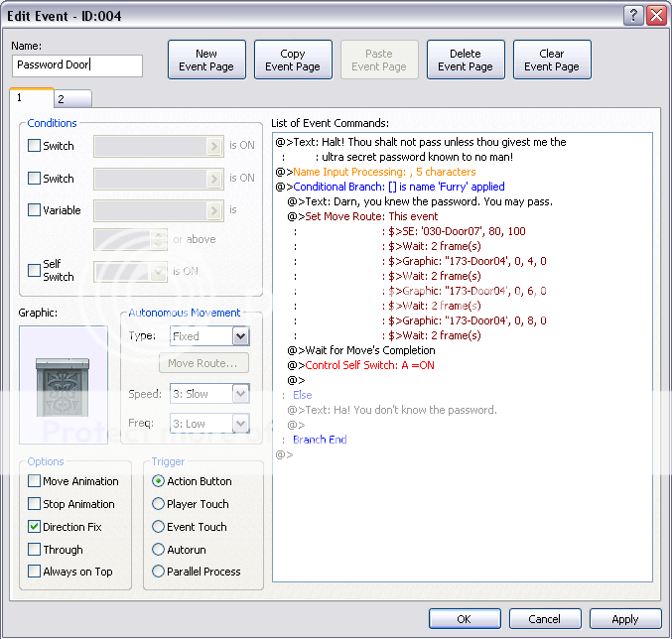Select the Autorun trigger option
672x639 pixels.
[159, 550]
